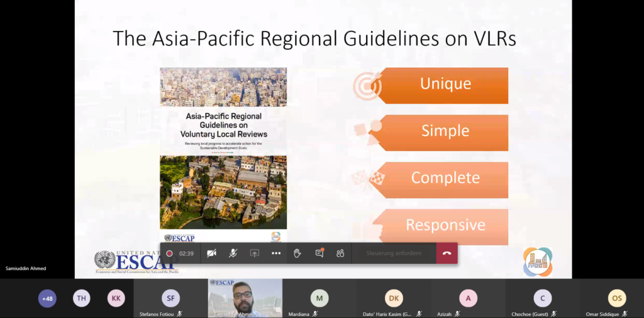Toggle the camera on

211,253
